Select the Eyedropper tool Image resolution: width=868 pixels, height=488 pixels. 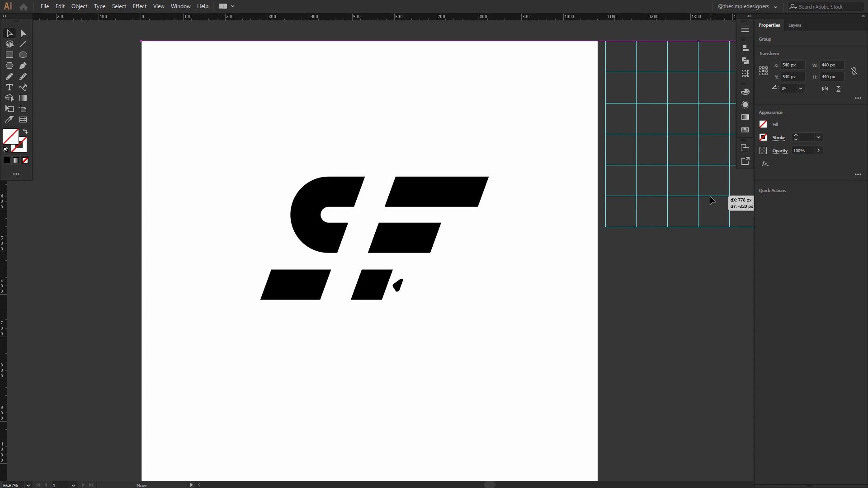tap(9, 119)
